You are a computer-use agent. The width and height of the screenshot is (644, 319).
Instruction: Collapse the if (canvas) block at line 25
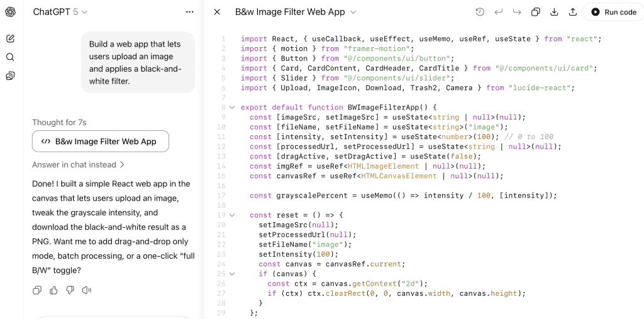(x=232, y=273)
